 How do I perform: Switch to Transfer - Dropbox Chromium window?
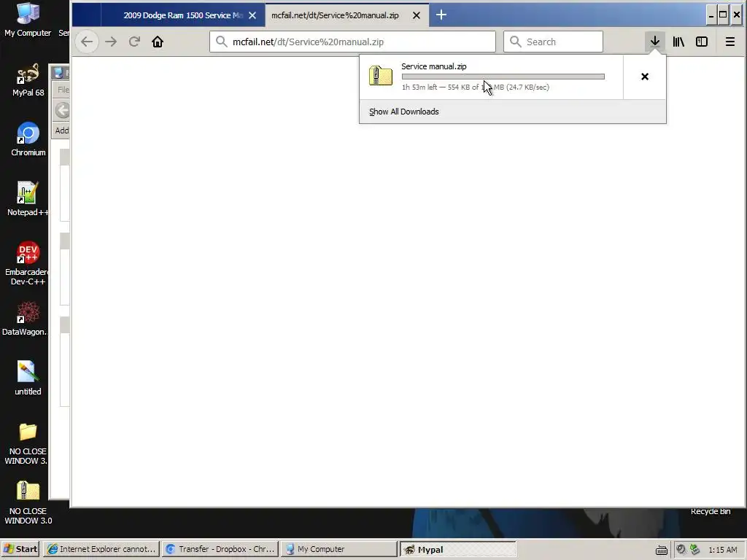pos(220,549)
